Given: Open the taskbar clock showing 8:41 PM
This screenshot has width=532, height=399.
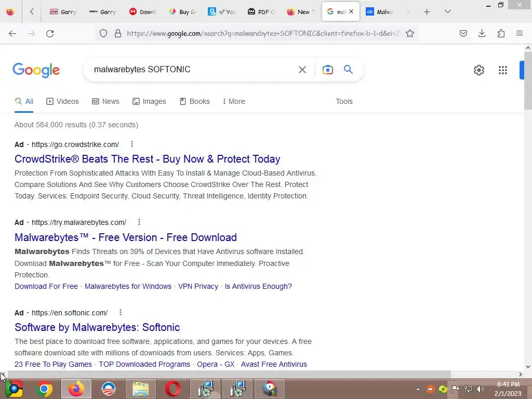Looking at the screenshot, I should point(508,389).
